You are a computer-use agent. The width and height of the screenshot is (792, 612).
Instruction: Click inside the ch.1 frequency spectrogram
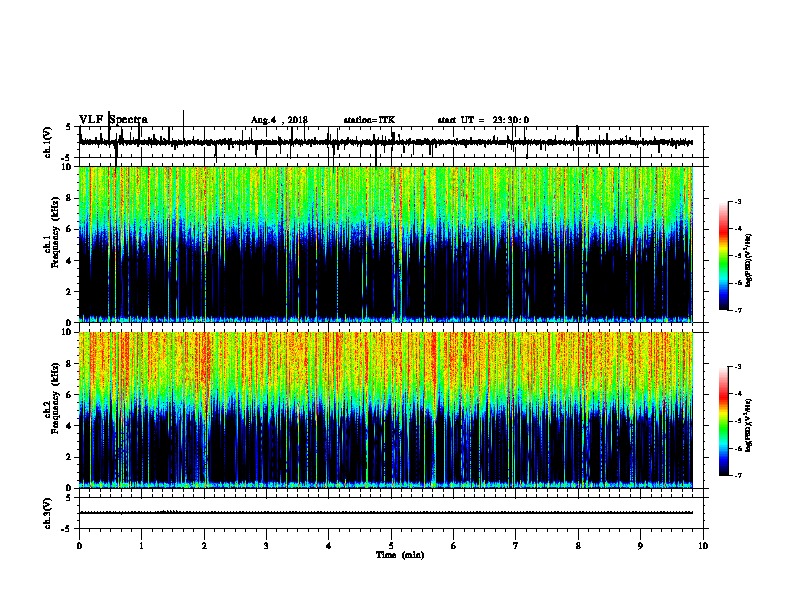pyautogui.click(x=385, y=244)
